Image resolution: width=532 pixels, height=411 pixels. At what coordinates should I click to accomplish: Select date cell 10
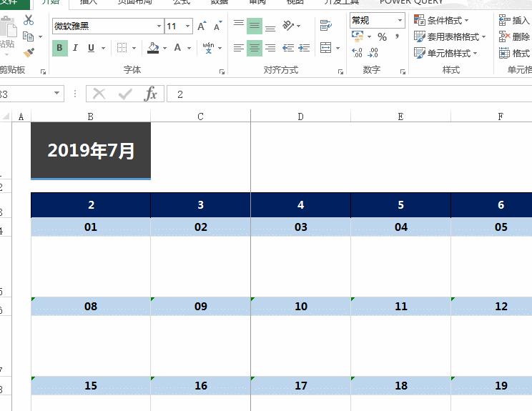[x=300, y=306]
